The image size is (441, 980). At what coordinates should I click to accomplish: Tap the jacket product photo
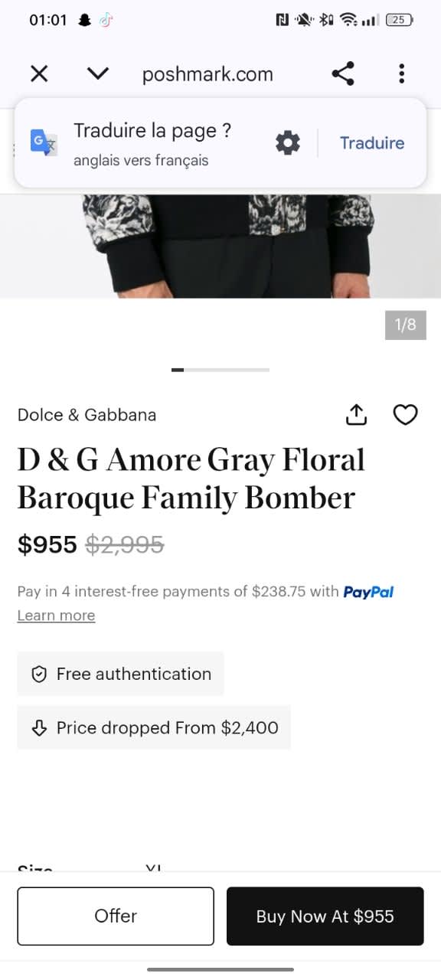tap(220, 245)
